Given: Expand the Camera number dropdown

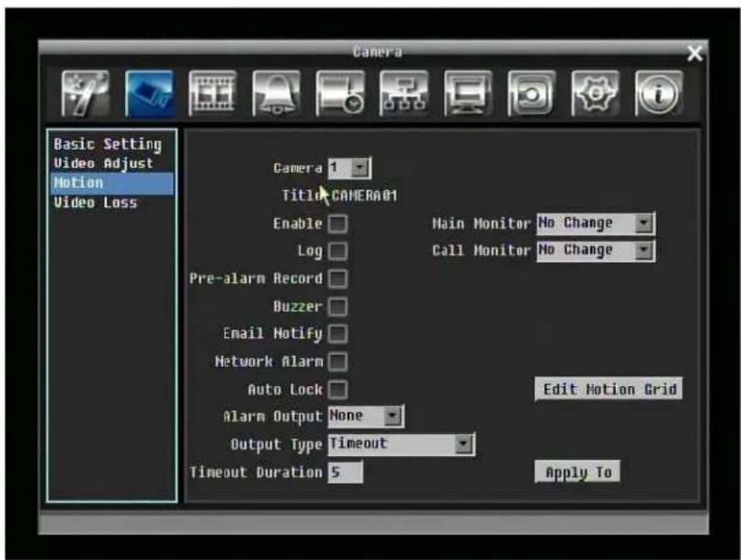Looking at the screenshot, I should coord(360,167).
